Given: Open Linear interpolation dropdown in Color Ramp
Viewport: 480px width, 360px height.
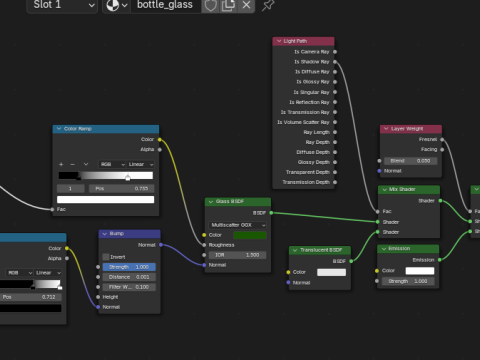Looking at the screenshot, I should point(141,164).
